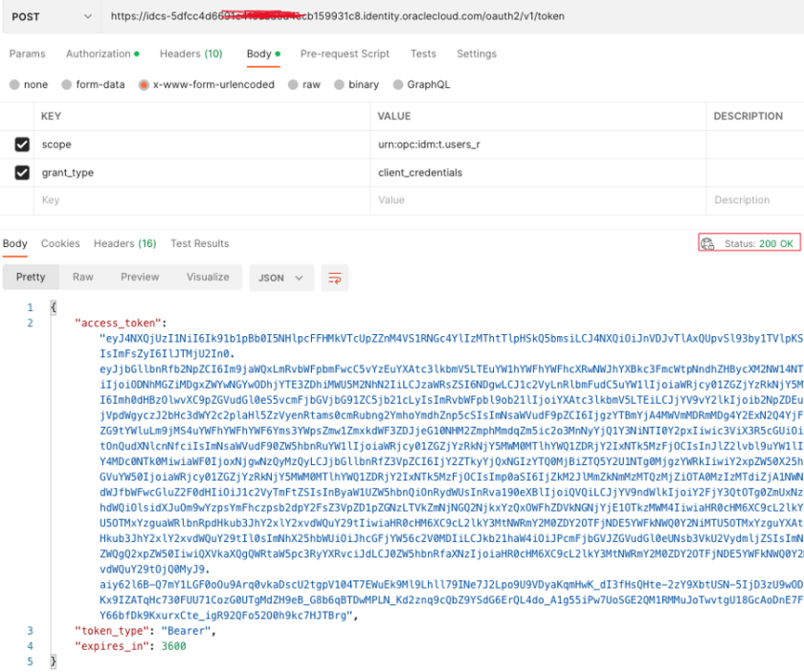Open the Pre-request Script tab

tap(345, 54)
